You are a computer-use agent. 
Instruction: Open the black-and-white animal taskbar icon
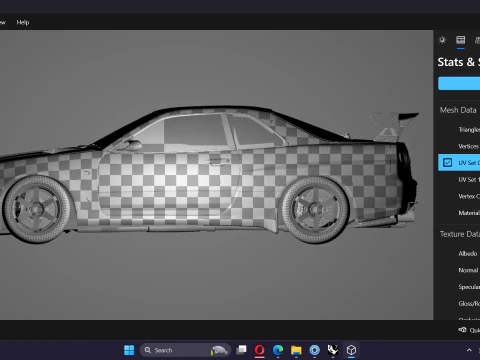pyautogui.click(x=333, y=350)
